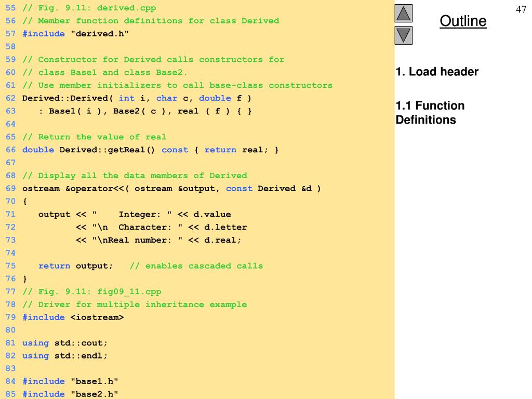Click the 'enables cascaded calls' comment

[196, 265]
